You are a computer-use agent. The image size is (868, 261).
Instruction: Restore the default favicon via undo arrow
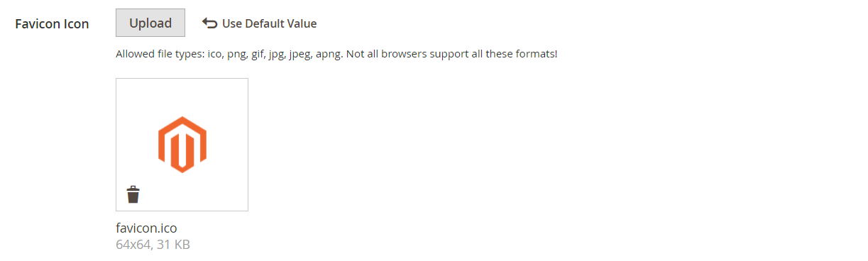pyautogui.click(x=209, y=23)
